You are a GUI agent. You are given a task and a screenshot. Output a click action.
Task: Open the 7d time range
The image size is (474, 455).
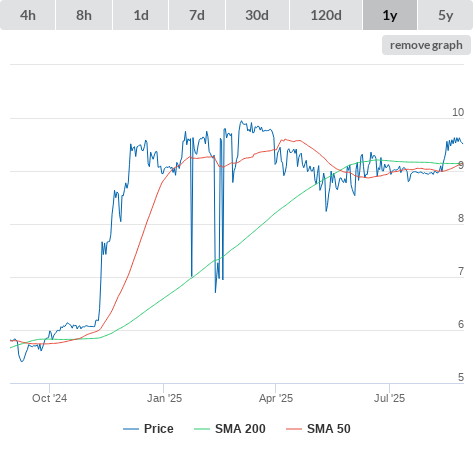[x=197, y=15]
